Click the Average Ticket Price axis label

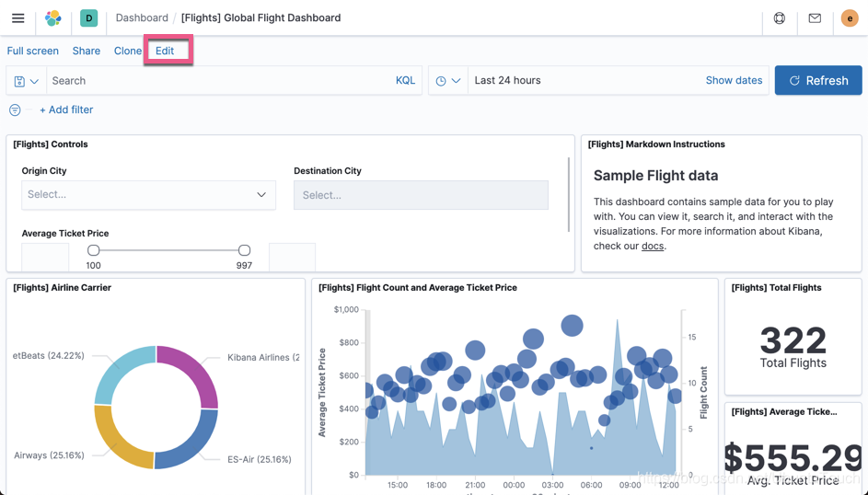click(x=321, y=392)
